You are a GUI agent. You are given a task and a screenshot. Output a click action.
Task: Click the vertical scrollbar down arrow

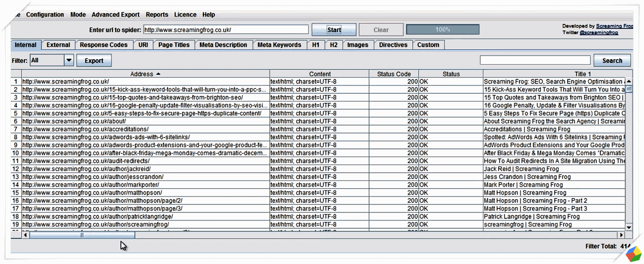click(x=629, y=227)
